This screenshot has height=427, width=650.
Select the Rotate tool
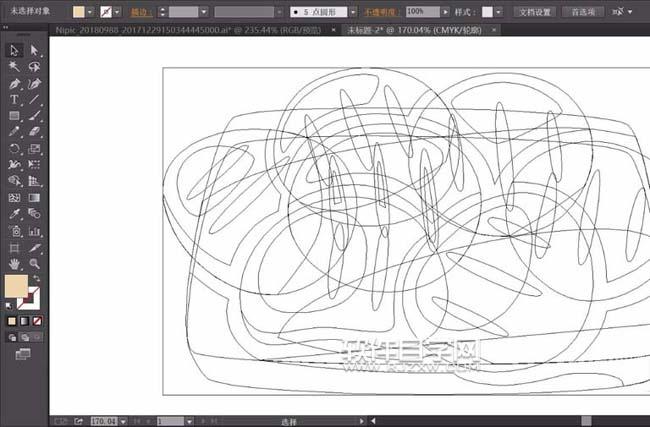[x=14, y=148]
